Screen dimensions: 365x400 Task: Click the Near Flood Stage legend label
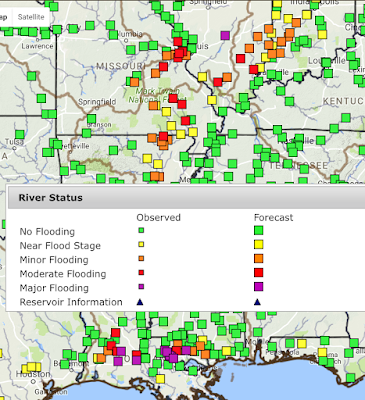click(x=60, y=246)
